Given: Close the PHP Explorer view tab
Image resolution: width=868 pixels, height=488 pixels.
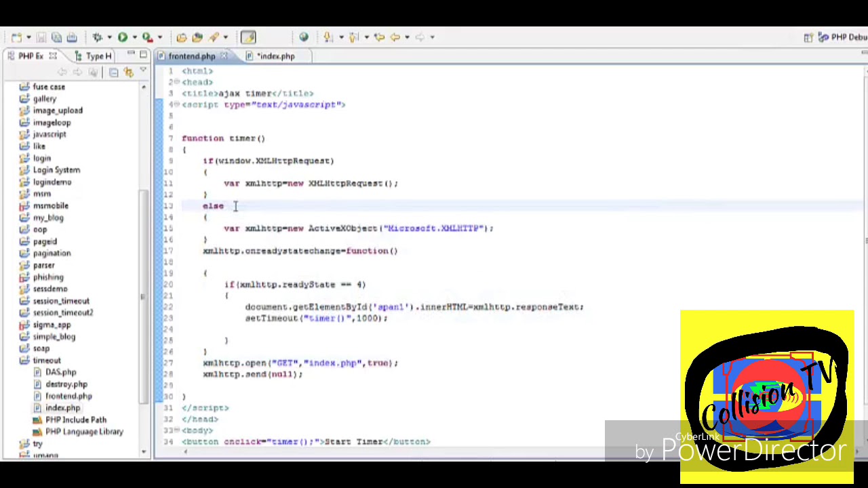Looking at the screenshot, I should coord(53,56).
